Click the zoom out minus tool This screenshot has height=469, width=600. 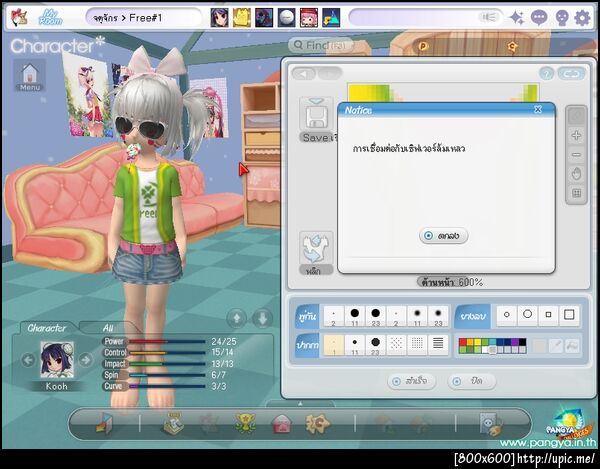click(576, 155)
